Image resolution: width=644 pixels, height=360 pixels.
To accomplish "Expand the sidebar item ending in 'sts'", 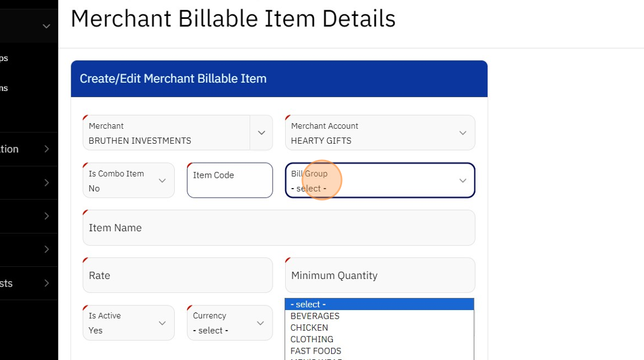I will pyautogui.click(x=29, y=283).
